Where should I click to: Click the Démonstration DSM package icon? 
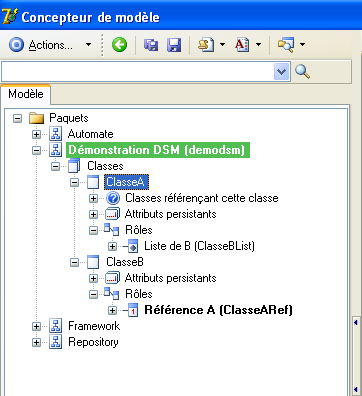[55, 150]
